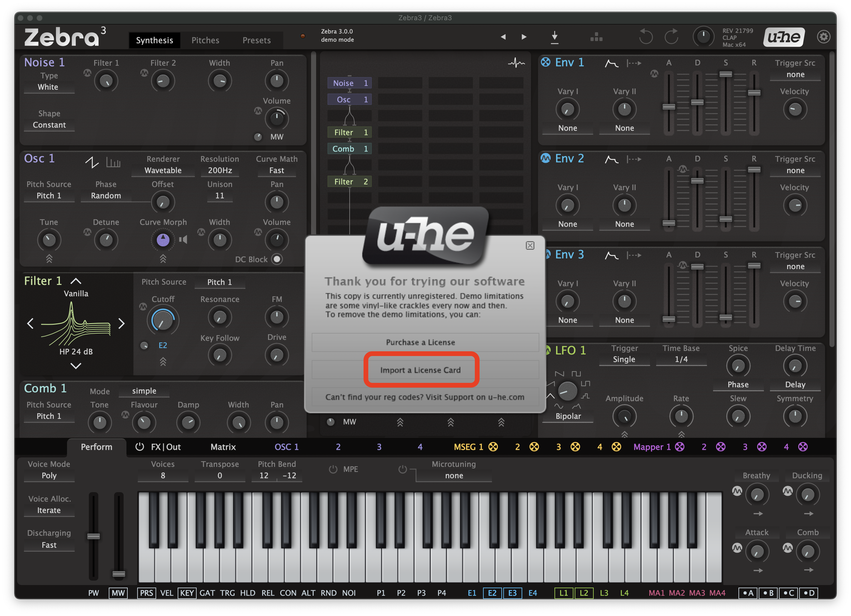Select next filter type with down chevron
The width and height of the screenshot is (851, 616).
click(x=76, y=365)
